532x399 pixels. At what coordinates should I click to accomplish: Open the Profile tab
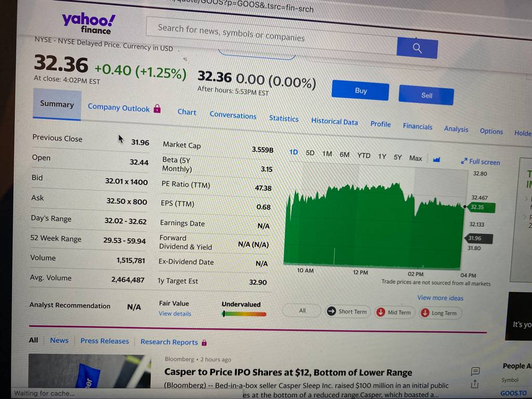[380, 124]
